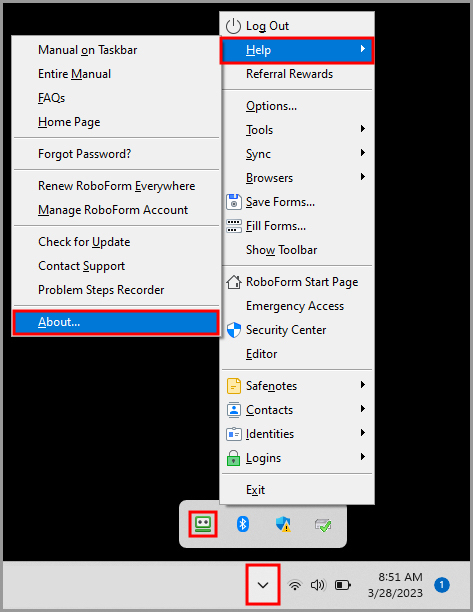Select About... in Help submenu
This screenshot has height=612, width=473.
(116, 322)
